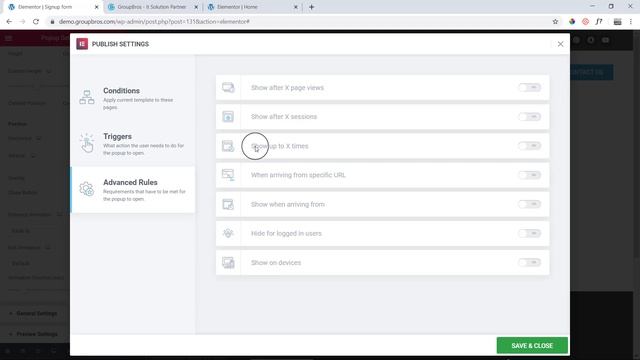Toggle 'Hide for logged in users' switch
The image size is (640, 360).
click(529, 233)
